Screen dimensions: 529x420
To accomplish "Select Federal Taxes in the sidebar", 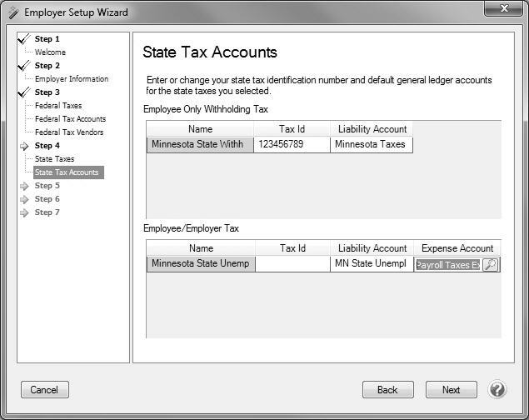I will tap(58, 106).
